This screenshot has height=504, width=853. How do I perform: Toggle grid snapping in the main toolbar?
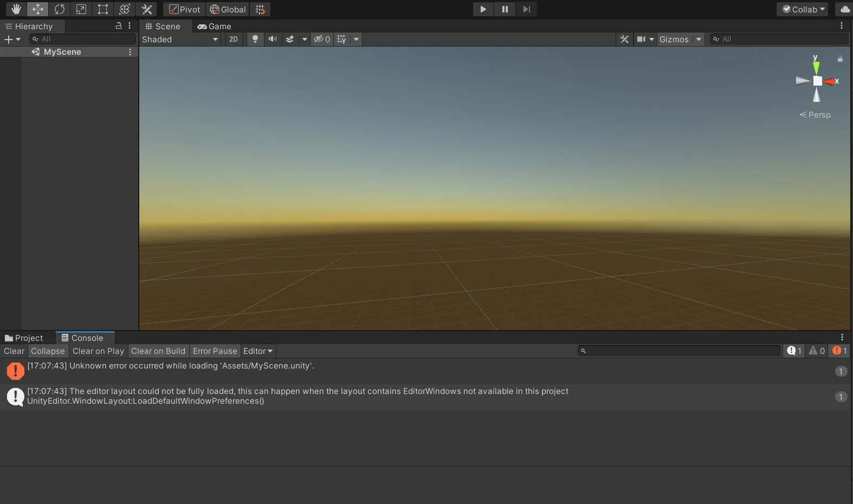pos(261,9)
